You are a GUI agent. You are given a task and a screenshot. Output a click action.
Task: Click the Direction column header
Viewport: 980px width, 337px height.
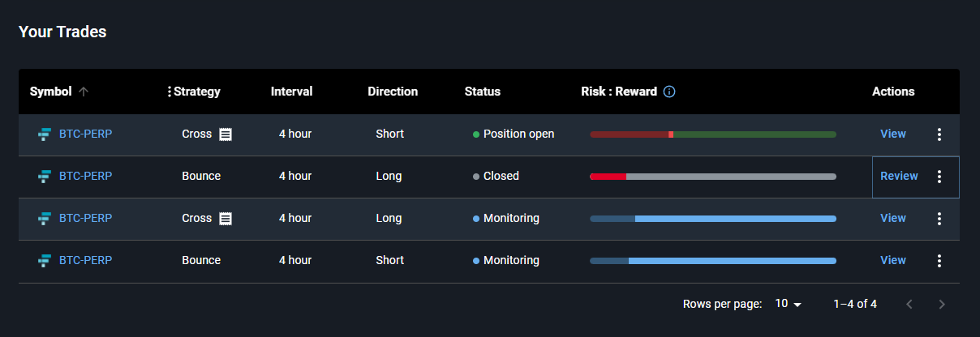point(393,92)
